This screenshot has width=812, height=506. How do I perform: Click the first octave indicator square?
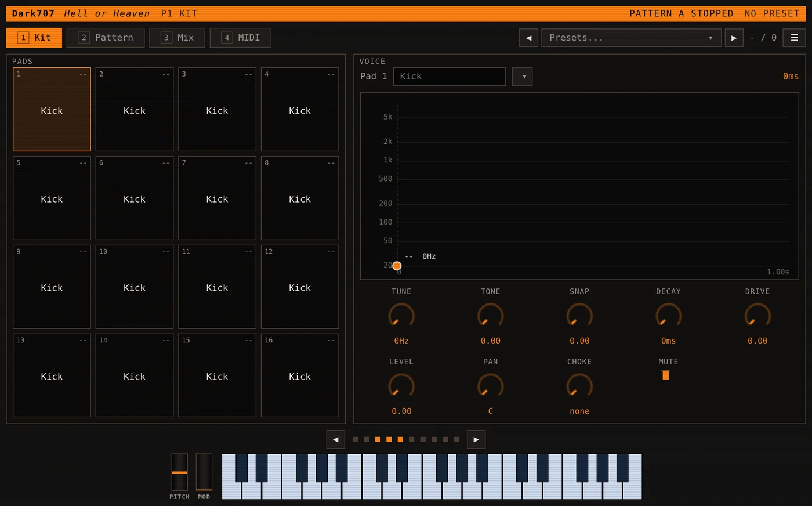point(355,440)
